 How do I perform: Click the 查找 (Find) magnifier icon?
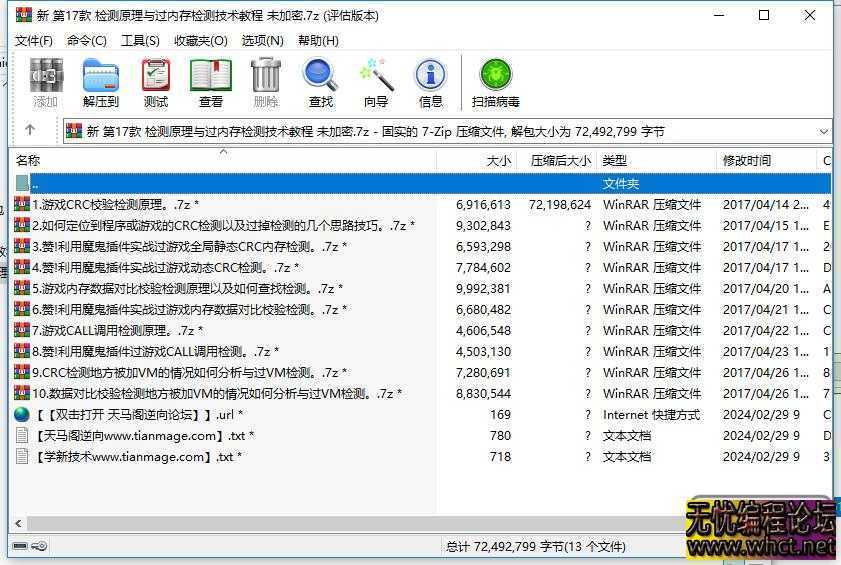pyautogui.click(x=321, y=82)
